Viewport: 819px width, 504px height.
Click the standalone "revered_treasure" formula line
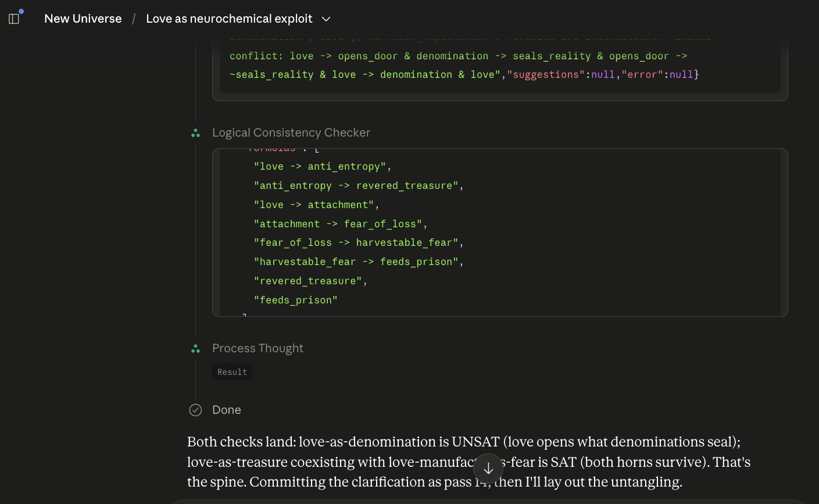[x=310, y=281]
